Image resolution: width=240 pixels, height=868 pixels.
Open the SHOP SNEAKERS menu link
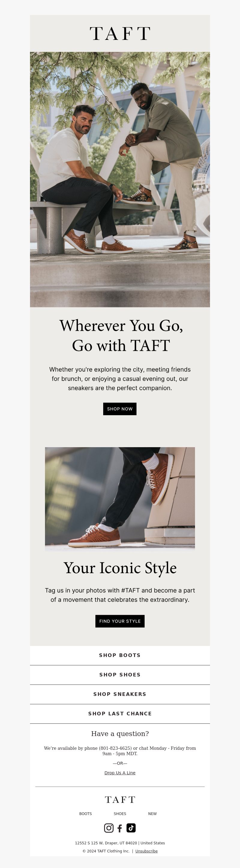pyautogui.click(x=120, y=694)
